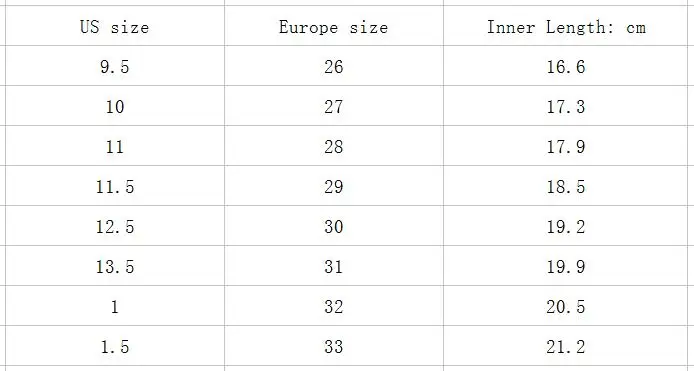This screenshot has height=371, width=694.
Task: Select the US size 1.5 cell
Action: pyautogui.click(x=115, y=346)
